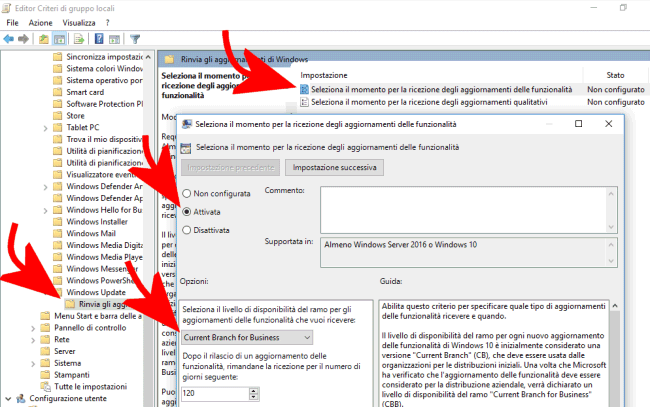
Task: Collapse the Configurazione utente node
Action: click(x=8, y=399)
